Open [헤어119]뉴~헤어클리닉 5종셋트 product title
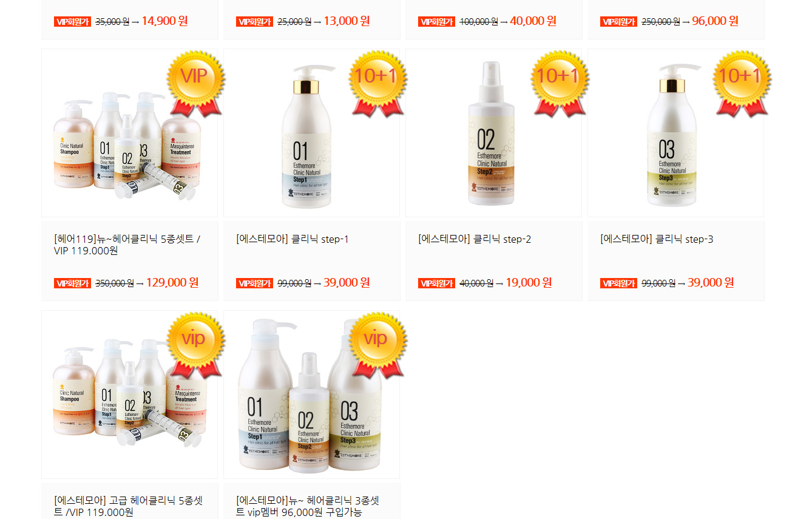The width and height of the screenshot is (812, 519). tap(127, 245)
